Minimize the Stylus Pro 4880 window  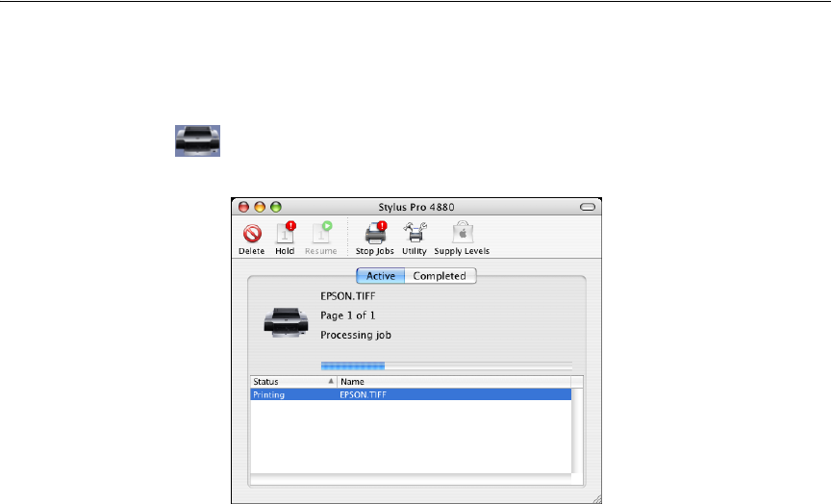pyautogui.click(x=260, y=207)
